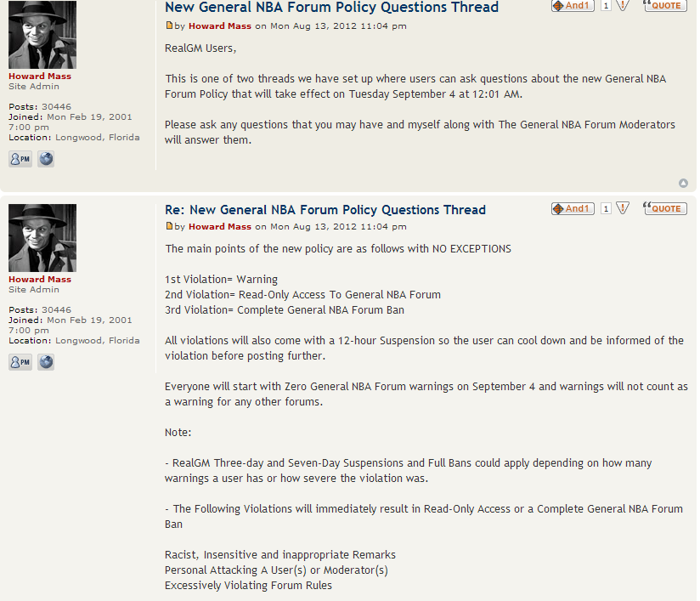Click And1 button on first post
Image resolution: width=700 pixels, height=601 pixels.
(x=573, y=5)
